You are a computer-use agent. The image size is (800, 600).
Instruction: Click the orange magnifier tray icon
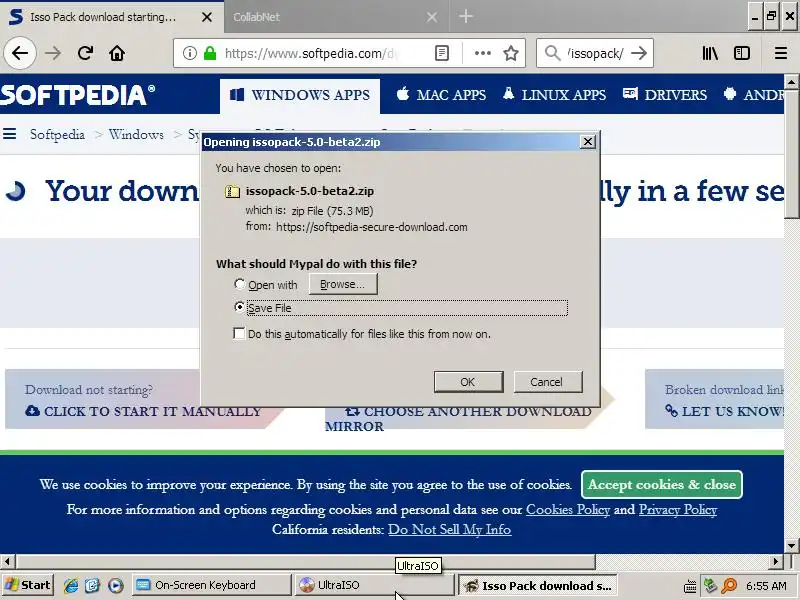tap(730, 585)
